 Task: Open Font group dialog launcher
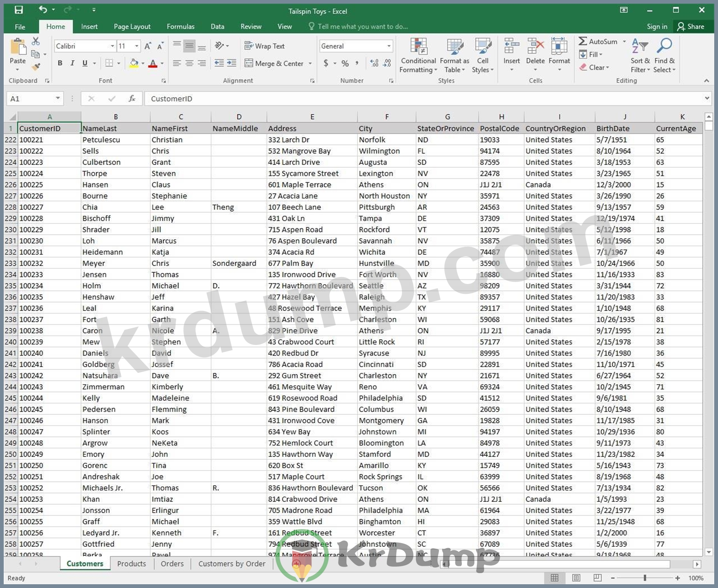(x=164, y=81)
